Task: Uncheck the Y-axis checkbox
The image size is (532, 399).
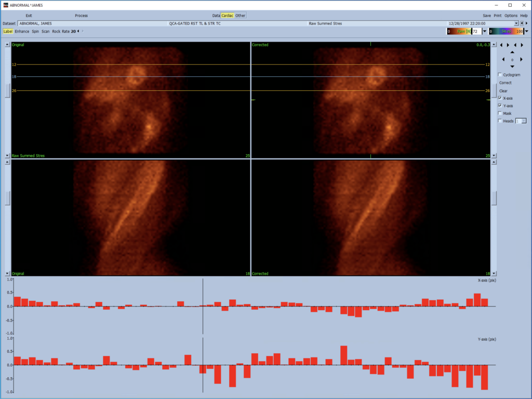Action: 500,105
